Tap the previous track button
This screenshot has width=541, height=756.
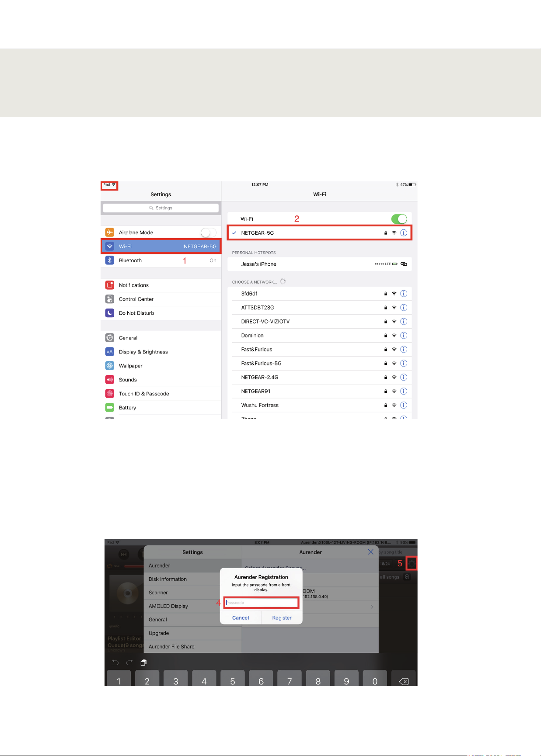(x=124, y=554)
